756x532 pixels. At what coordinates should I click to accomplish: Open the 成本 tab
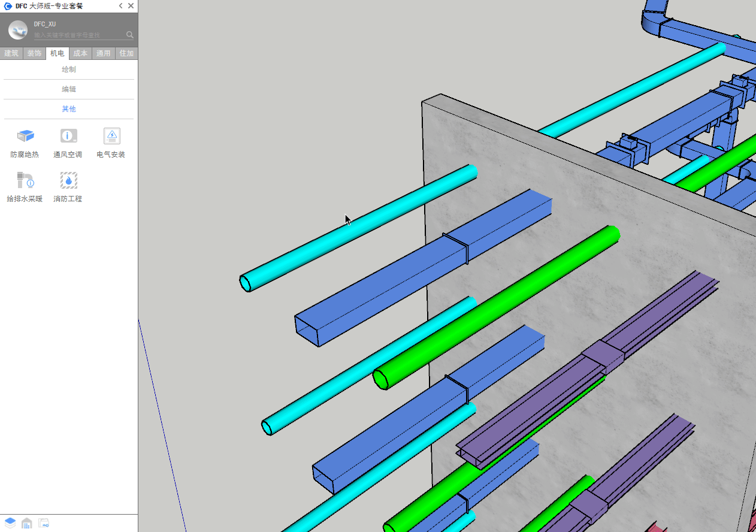(80, 53)
